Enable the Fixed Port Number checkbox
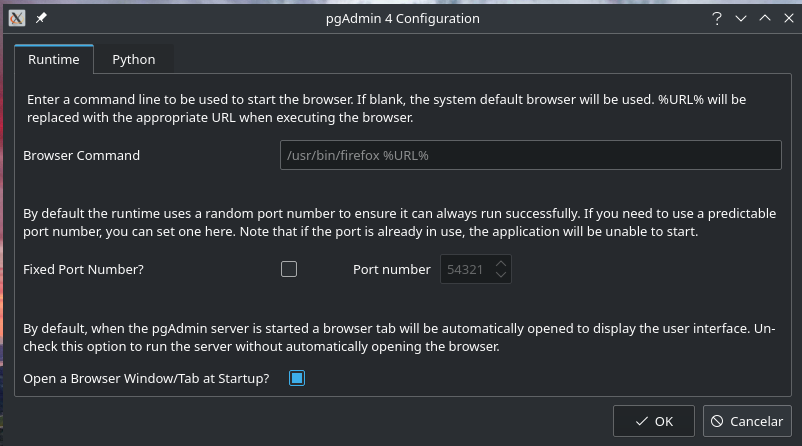The height and width of the screenshot is (446, 802). (289, 269)
